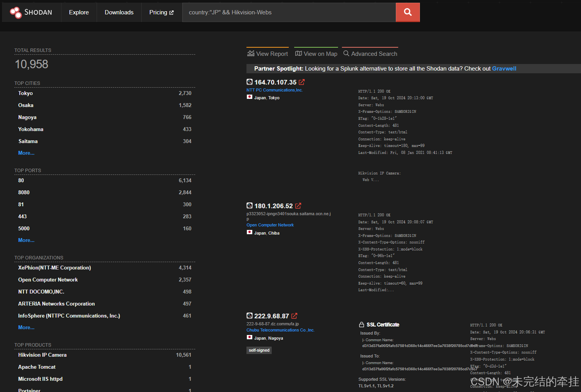Filter by XePhion(NTT-ME Corporation) organization
Image resolution: width=581 pixels, height=392 pixels.
click(105, 268)
